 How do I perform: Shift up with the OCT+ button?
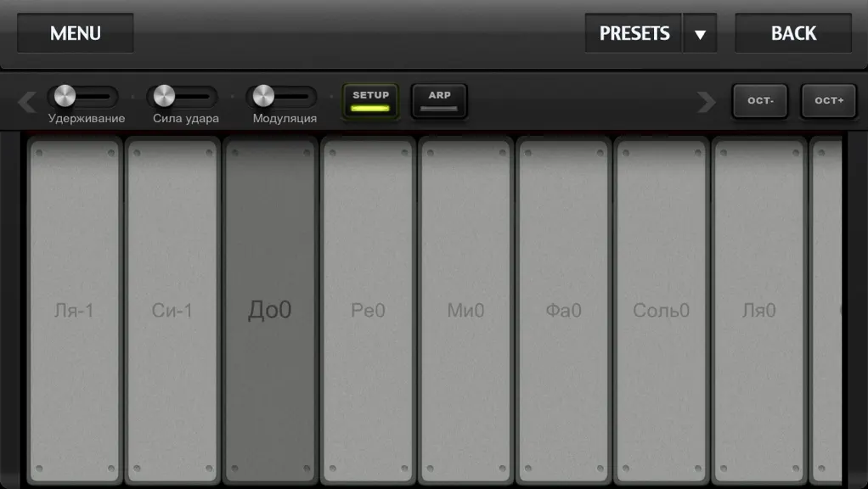pyautogui.click(x=829, y=101)
